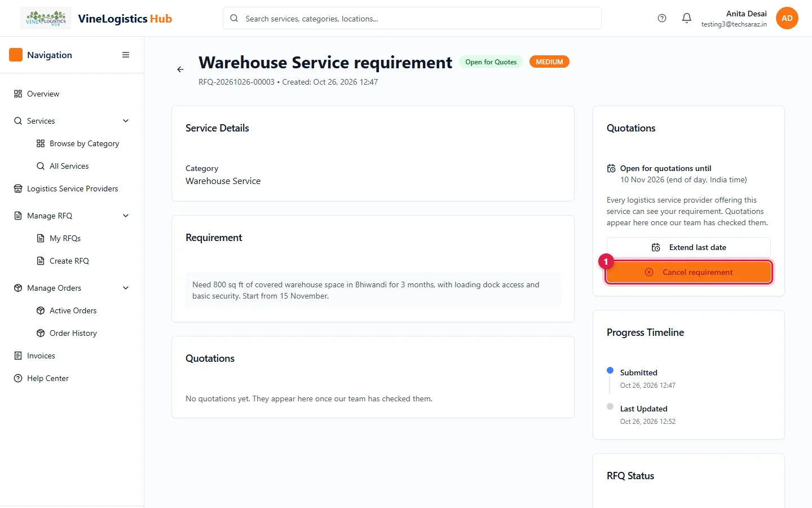Open Browse by Category

click(83, 143)
